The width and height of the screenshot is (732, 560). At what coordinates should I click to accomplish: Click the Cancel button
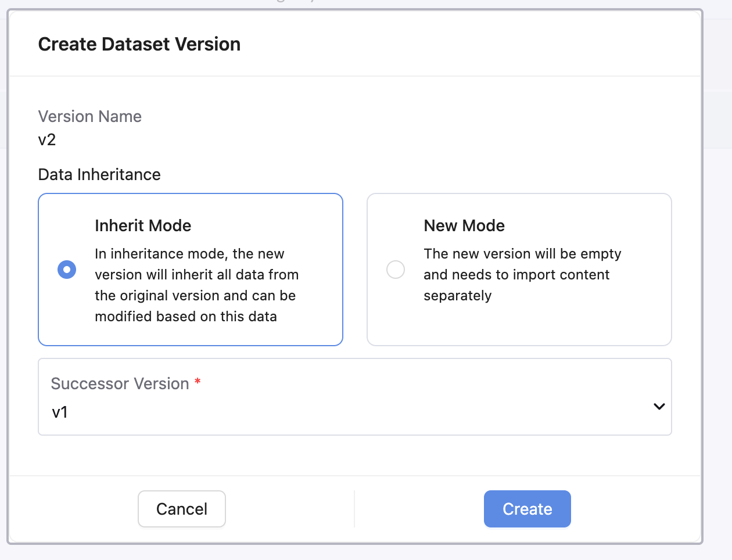[x=182, y=509]
